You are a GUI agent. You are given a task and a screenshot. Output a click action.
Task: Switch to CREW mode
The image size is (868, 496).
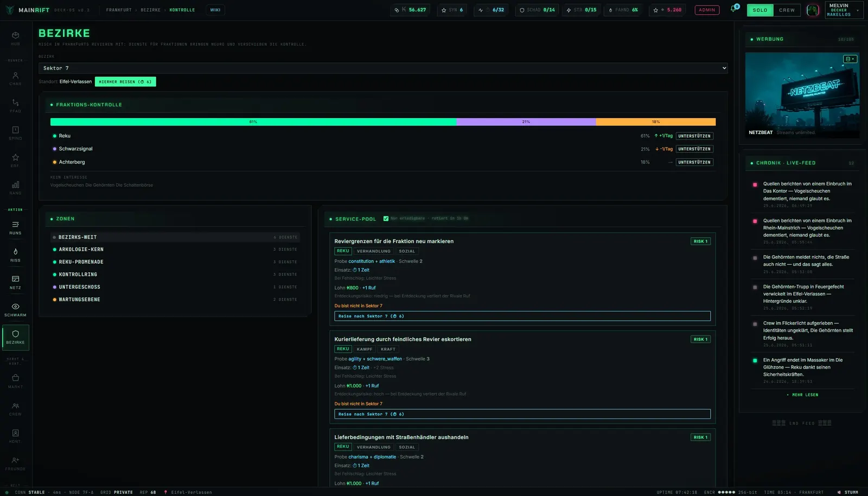(787, 10)
